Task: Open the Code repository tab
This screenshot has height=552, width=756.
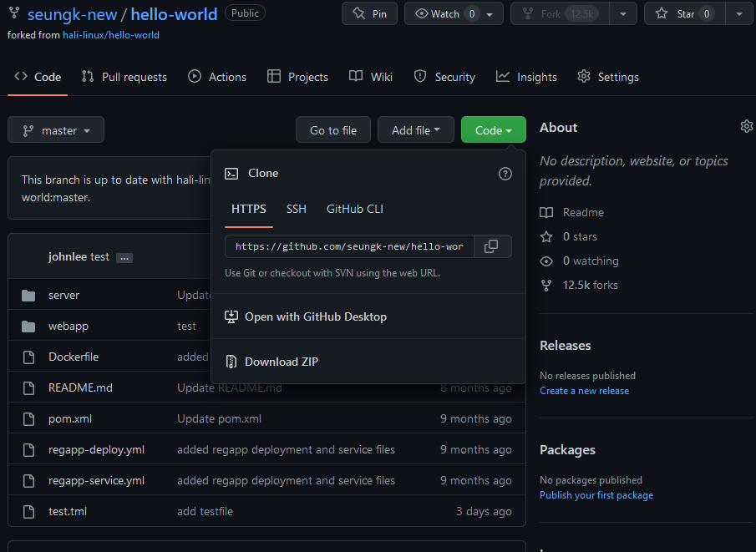Action: tap(38, 77)
